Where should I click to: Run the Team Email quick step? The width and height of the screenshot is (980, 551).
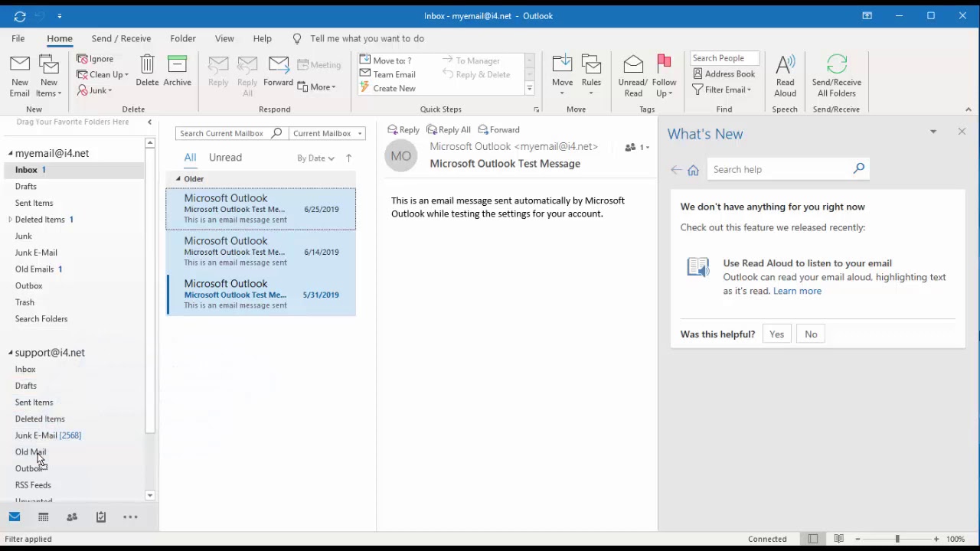coord(388,74)
